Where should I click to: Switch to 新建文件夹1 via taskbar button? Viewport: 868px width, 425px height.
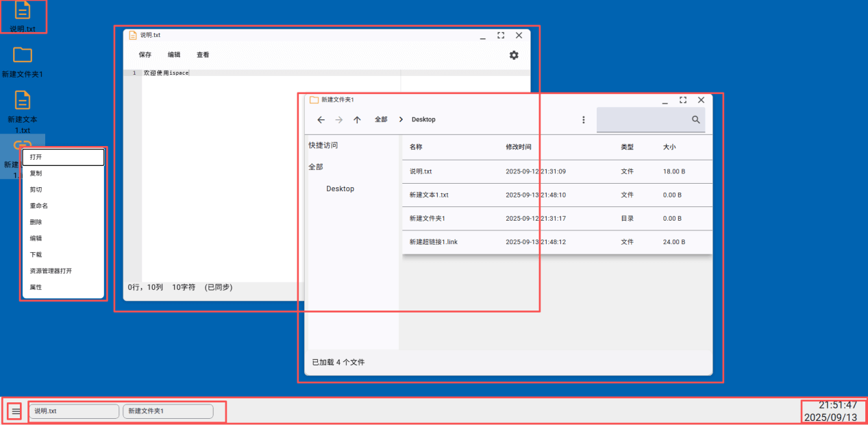coord(166,411)
